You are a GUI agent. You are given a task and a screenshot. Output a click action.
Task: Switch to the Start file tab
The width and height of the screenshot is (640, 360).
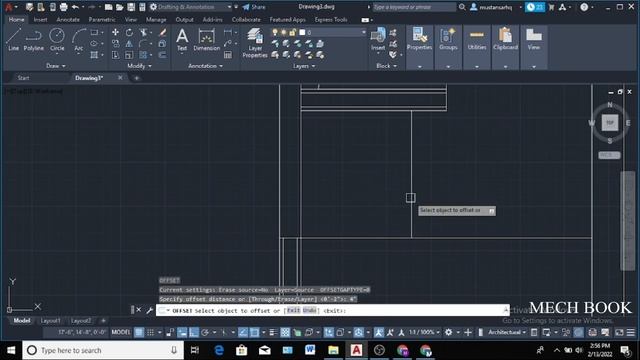[23, 78]
